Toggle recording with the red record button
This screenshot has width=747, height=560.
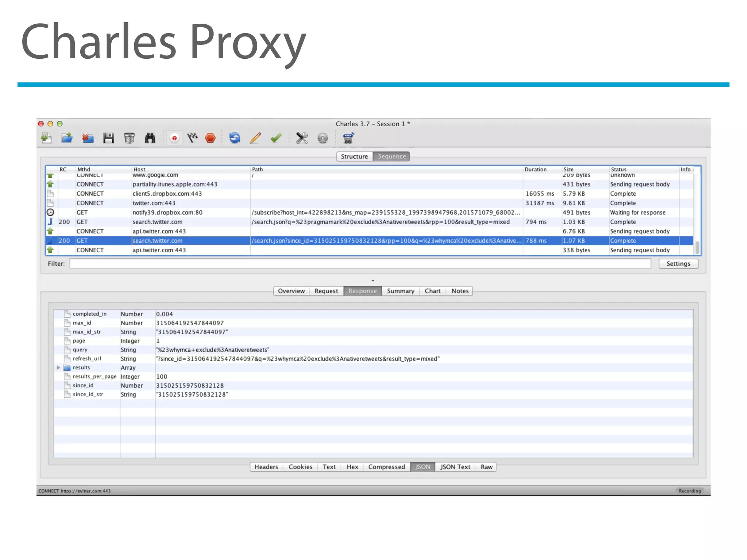click(174, 138)
